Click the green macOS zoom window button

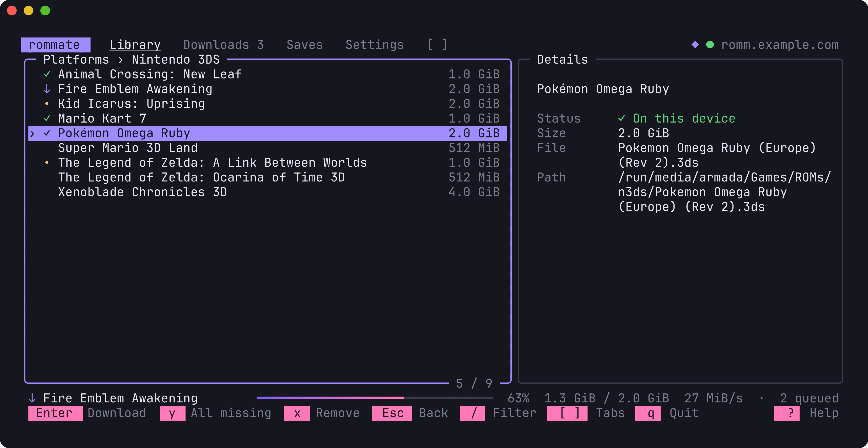point(45,11)
